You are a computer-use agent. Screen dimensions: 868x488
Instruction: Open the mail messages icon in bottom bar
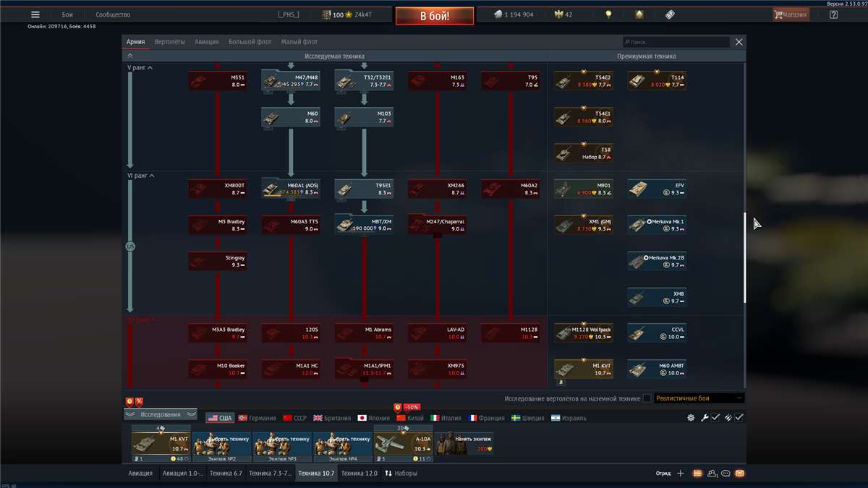pyautogui.click(x=739, y=473)
